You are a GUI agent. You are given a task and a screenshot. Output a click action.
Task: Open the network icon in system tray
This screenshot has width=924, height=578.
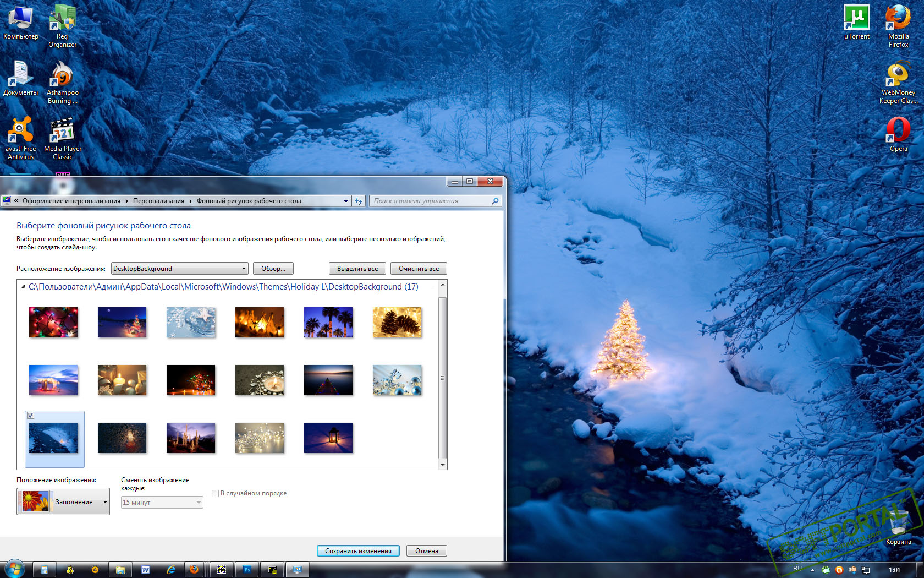[866, 570]
